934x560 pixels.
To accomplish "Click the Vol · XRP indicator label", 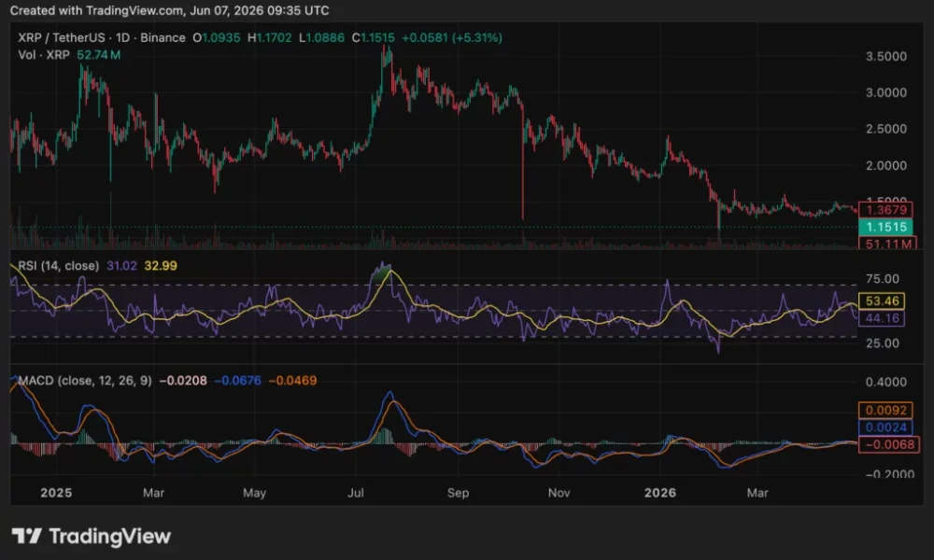I will 44,55.
